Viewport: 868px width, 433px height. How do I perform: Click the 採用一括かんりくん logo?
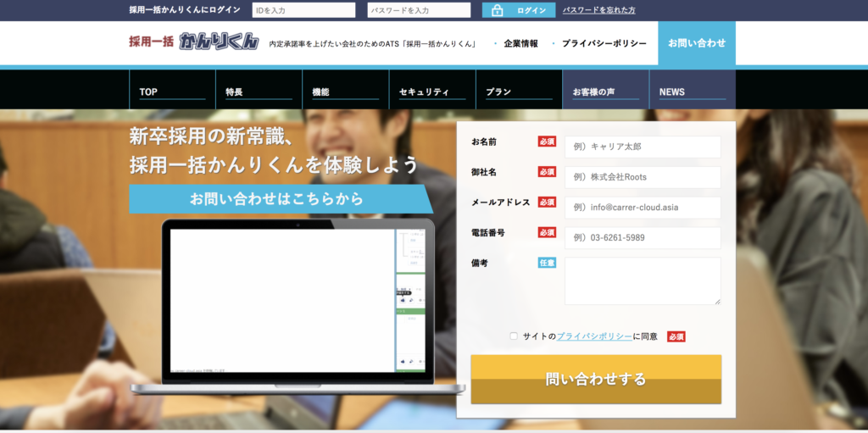click(x=194, y=42)
